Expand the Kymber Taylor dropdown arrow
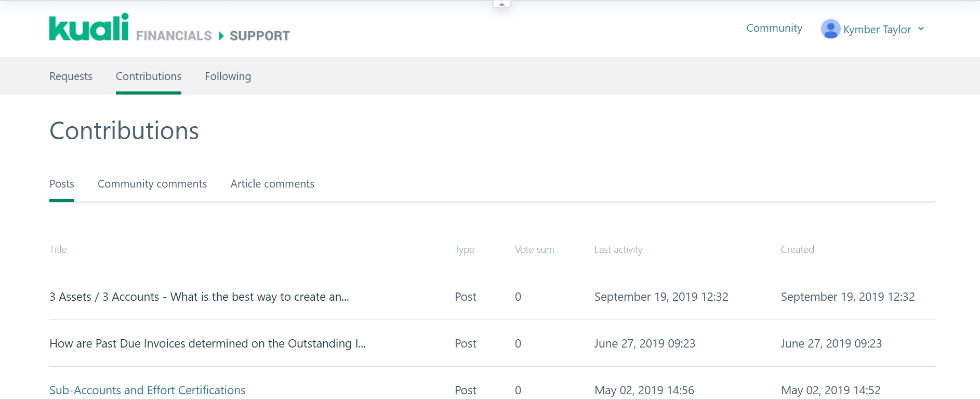 tap(921, 29)
